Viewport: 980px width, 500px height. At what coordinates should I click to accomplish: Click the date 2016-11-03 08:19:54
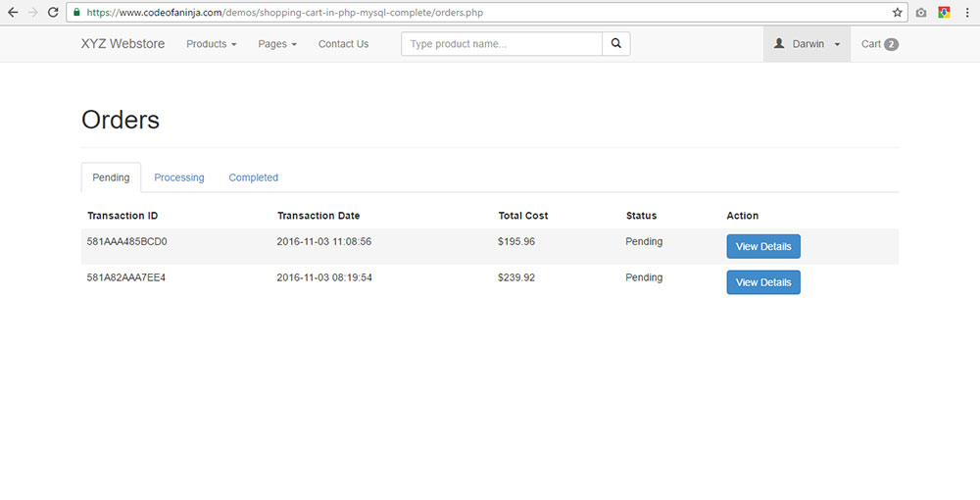(324, 277)
